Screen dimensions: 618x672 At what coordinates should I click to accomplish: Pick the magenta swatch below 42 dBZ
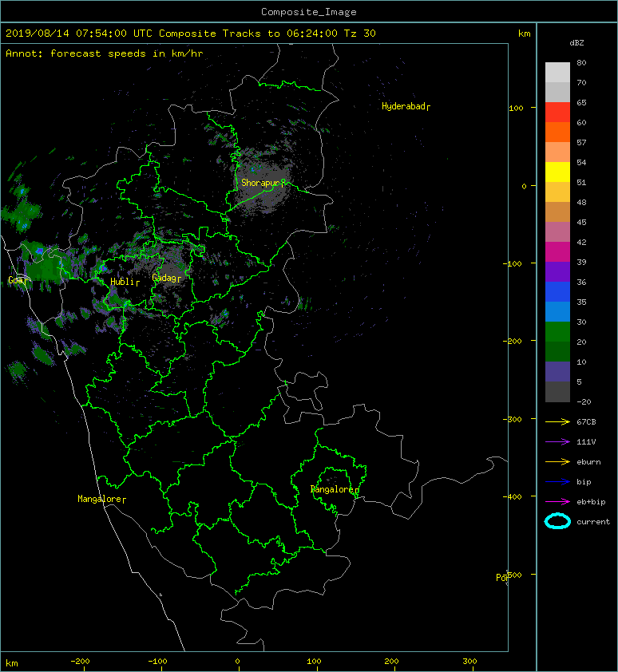click(557, 252)
